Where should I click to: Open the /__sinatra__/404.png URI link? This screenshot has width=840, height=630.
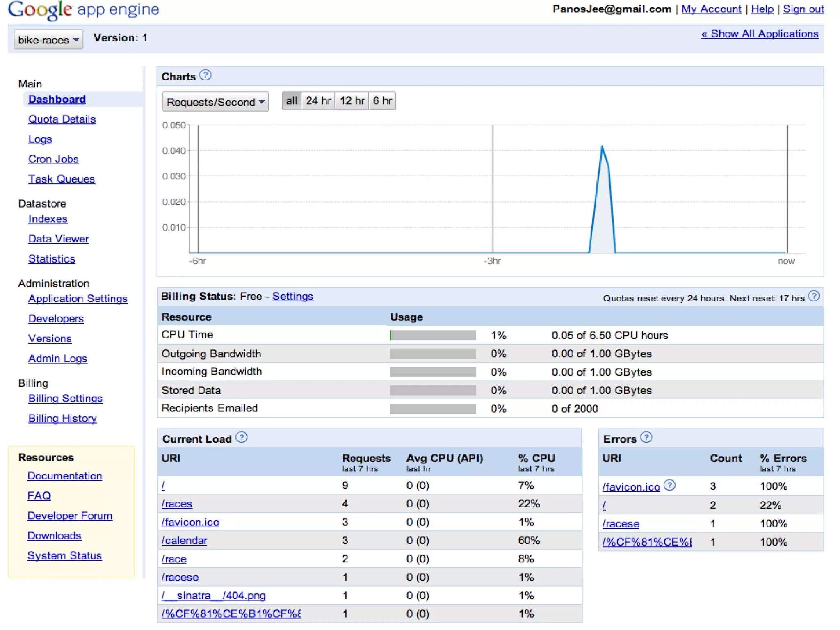(x=213, y=596)
